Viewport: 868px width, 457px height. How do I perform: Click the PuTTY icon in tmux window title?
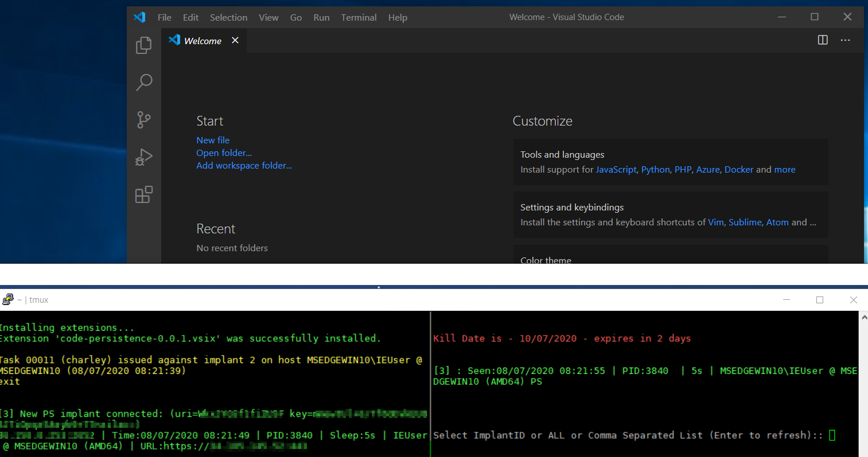pyautogui.click(x=7, y=299)
